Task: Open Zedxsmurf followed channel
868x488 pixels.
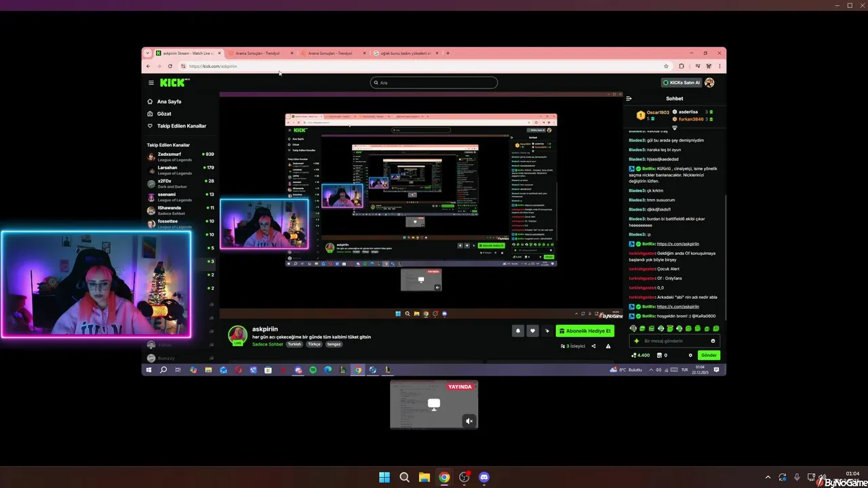Action: tap(179, 157)
